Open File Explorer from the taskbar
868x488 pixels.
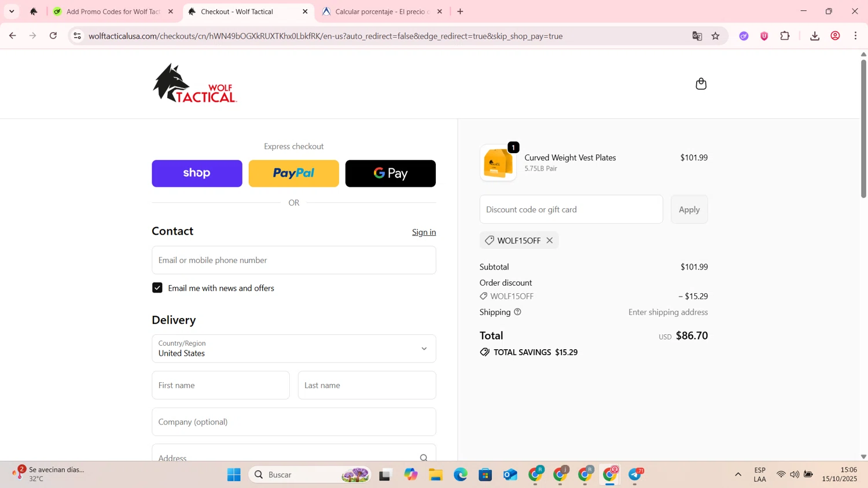coord(436,475)
